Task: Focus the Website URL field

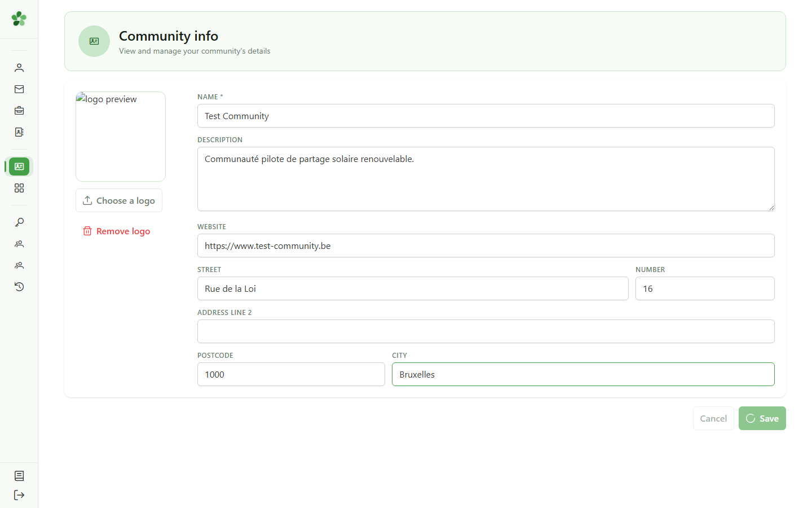Action: [x=486, y=246]
